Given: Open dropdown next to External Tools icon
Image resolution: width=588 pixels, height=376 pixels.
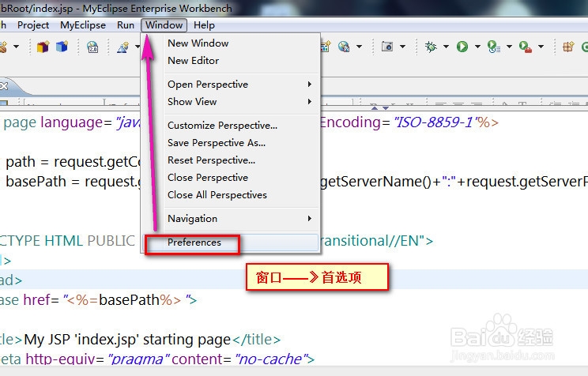Looking at the screenshot, I should tap(541, 47).
